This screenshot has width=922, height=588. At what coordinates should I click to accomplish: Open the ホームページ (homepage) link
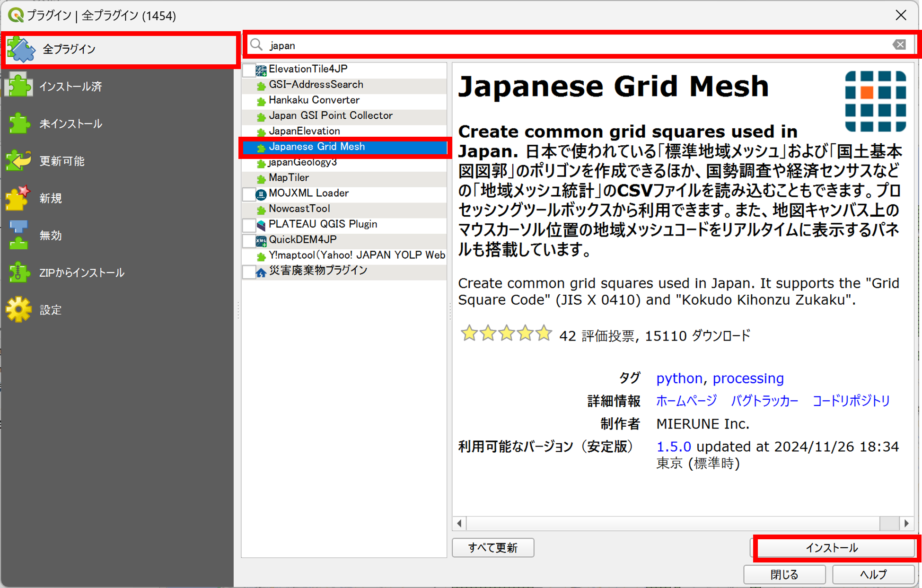point(686,401)
